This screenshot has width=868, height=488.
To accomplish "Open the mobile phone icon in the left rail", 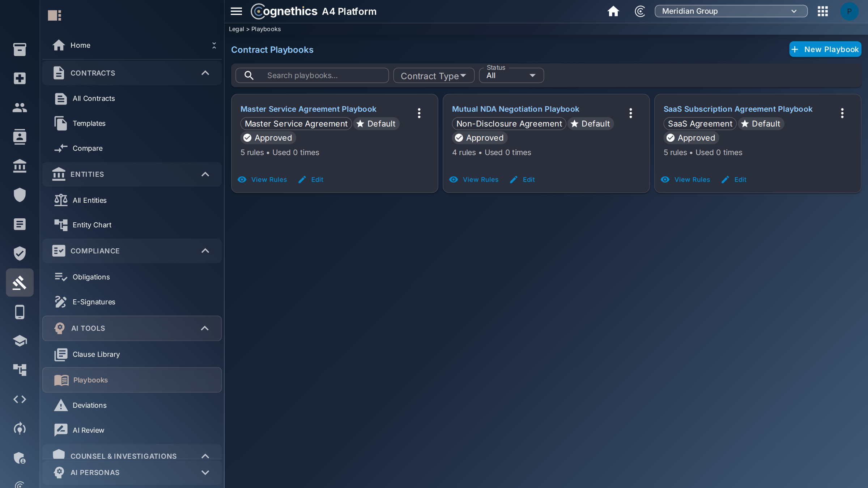I will coord(20,312).
